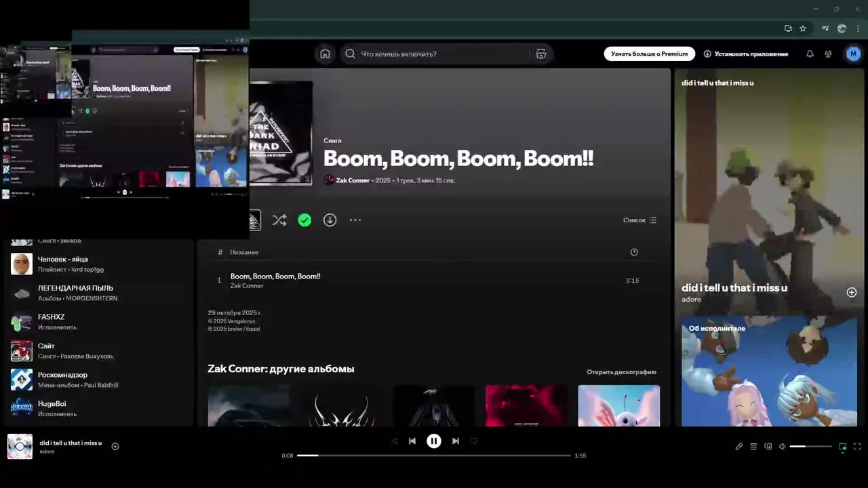Click the track duration 3:15

(x=632, y=281)
